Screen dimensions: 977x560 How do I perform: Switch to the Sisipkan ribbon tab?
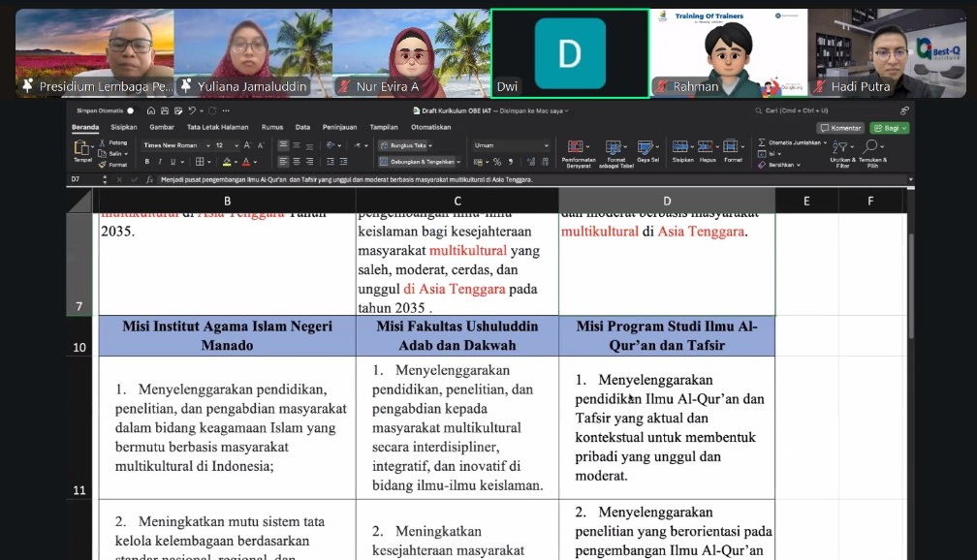point(123,127)
